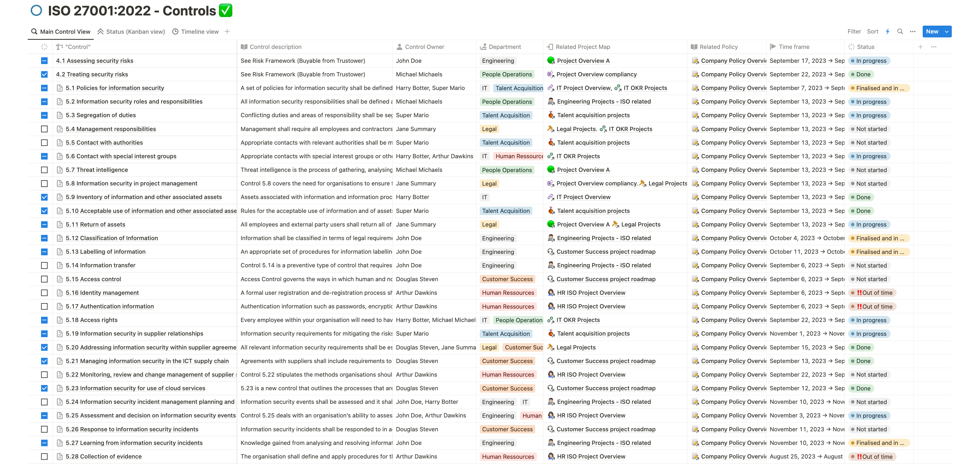Click the blue circle icon beside page title
980x464 pixels.
[x=37, y=11]
